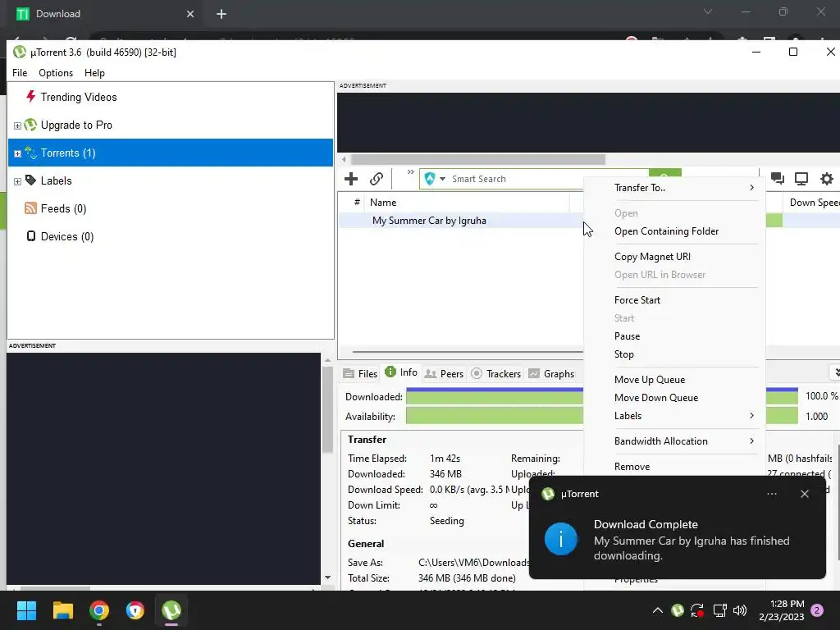Viewport: 840px width, 630px height.
Task: Click the Labels tag icon in sidebar
Action: pos(30,180)
